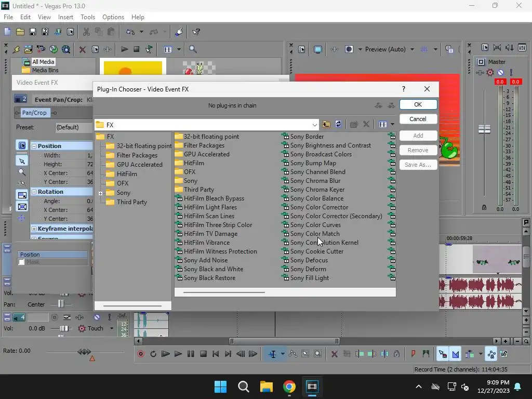Click the Stop button in transport bar
Viewport: 532px width, 399px height.
click(x=203, y=354)
